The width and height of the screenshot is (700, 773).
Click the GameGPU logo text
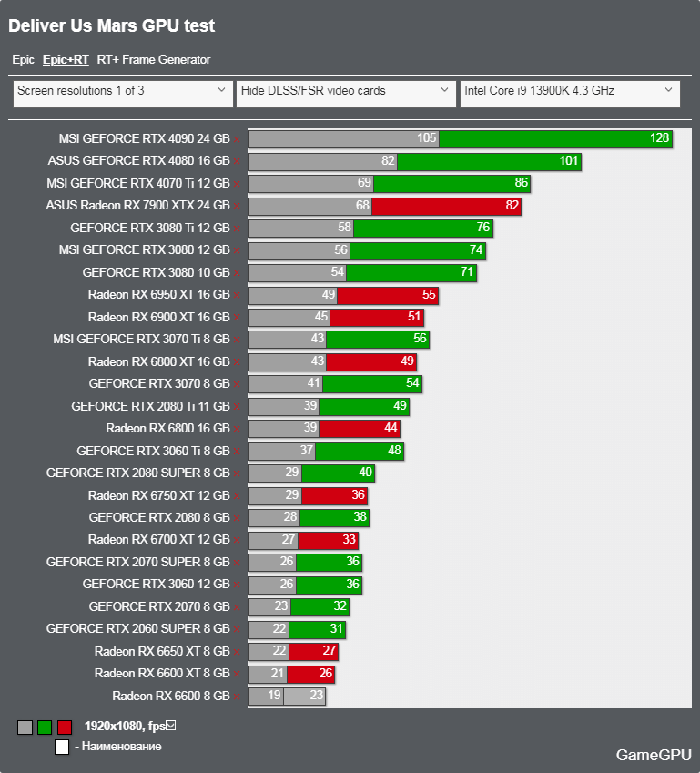(654, 755)
